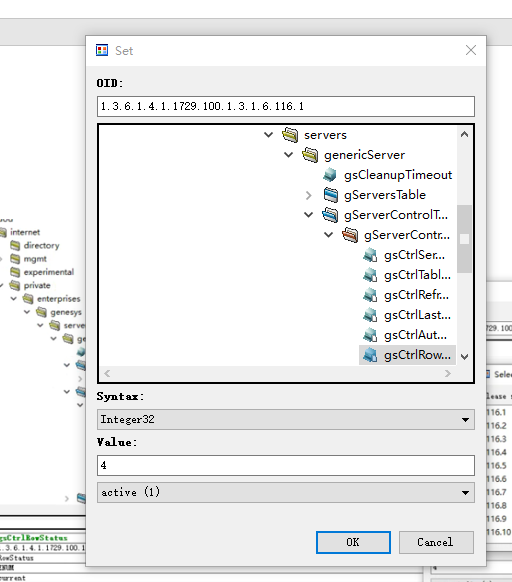Close the Set dialog window

point(471,50)
